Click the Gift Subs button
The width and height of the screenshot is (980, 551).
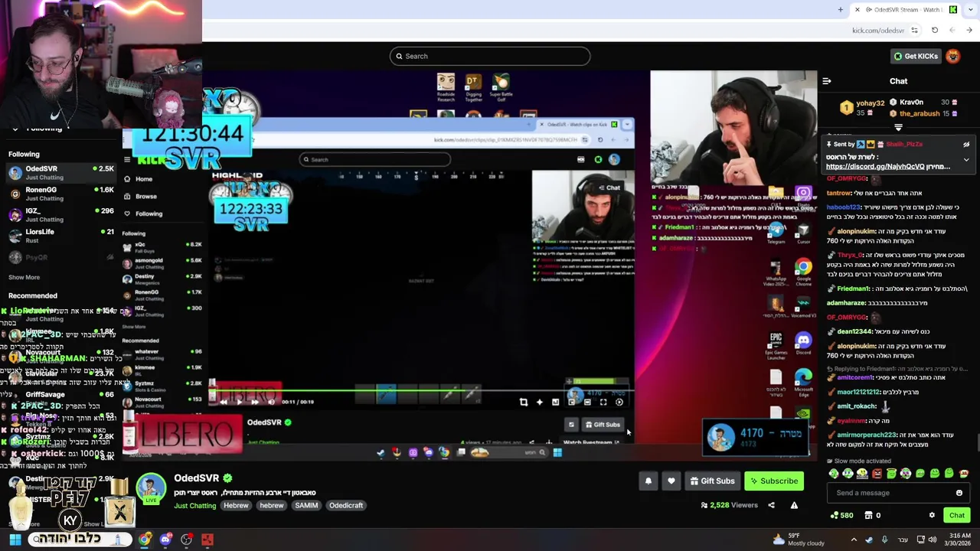[712, 481]
